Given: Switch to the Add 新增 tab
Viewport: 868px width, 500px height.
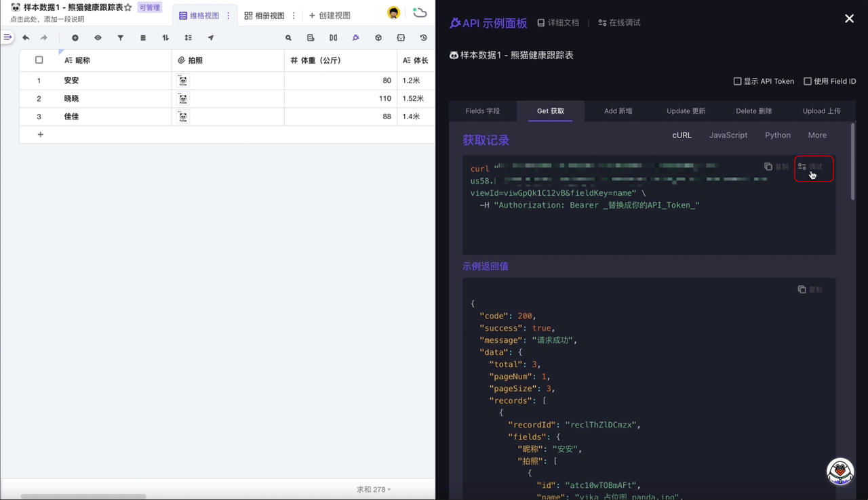Looking at the screenshot, I should [618, 111].
